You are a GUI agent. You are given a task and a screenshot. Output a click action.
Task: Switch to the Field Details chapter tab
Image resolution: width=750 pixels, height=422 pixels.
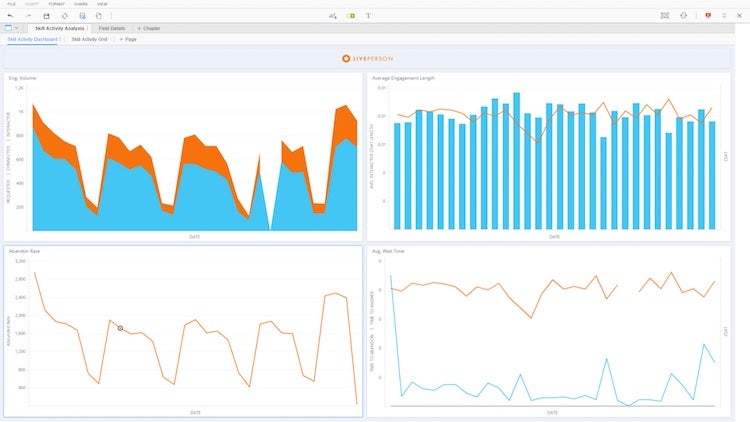coord(112,28)
